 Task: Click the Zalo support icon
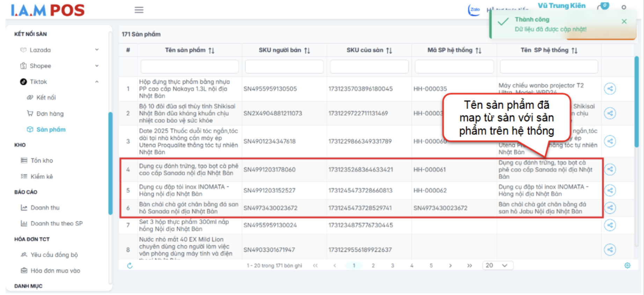[x=474, y=10]
